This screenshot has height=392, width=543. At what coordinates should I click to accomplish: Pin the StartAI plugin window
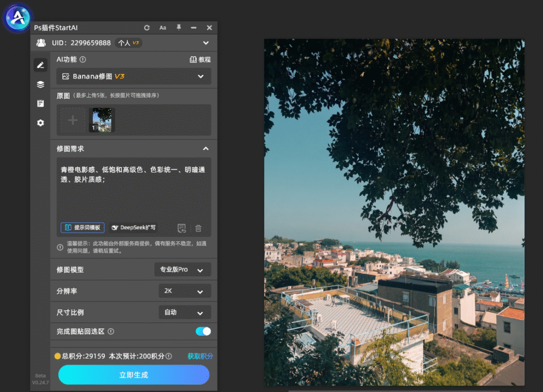(x=179, y=28)
